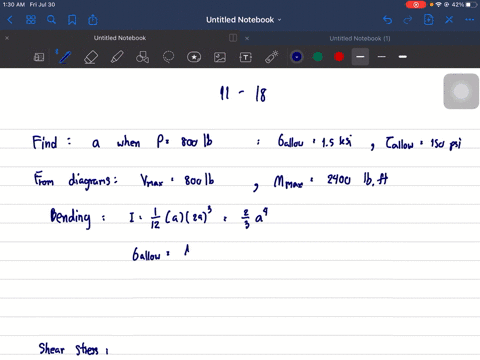Image resolution: width=480 pixels, height=360 pixels.
Task: Select the Image insert tool
Action: [220, 57]
